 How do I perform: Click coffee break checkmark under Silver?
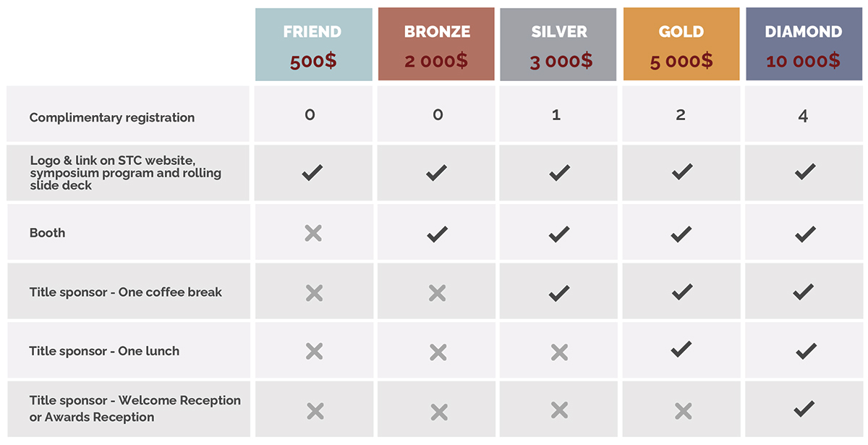click(559, 292)
